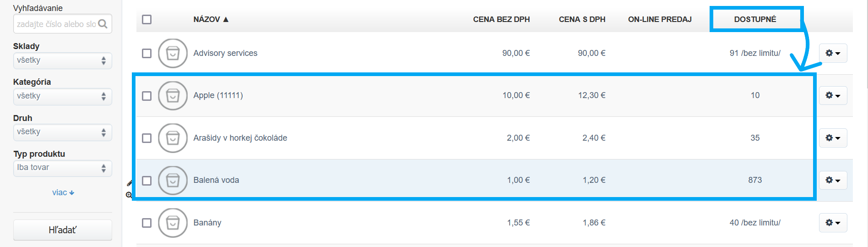Sort by the DOSTUPNÉ column header
This screenshot has width=868, height=247.
point(755,19)
